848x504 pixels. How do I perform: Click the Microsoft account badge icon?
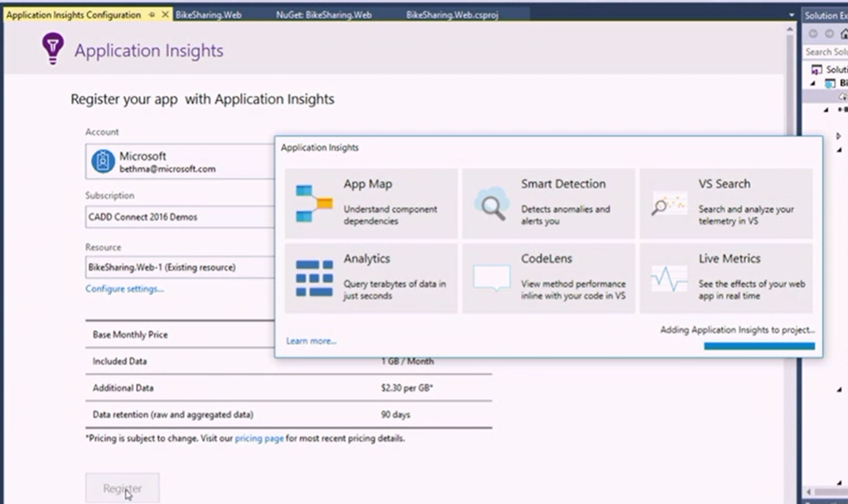103,161
